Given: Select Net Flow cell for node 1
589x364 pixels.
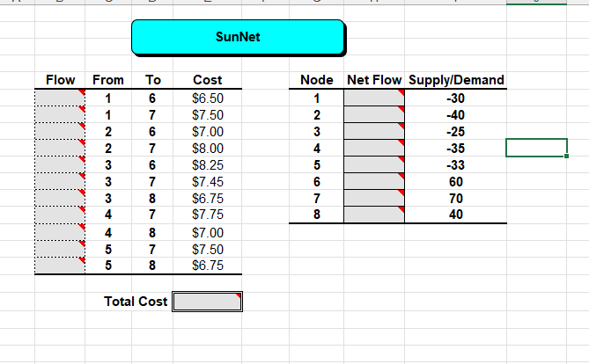Looking at the screenshot, I should pos(374,98).
